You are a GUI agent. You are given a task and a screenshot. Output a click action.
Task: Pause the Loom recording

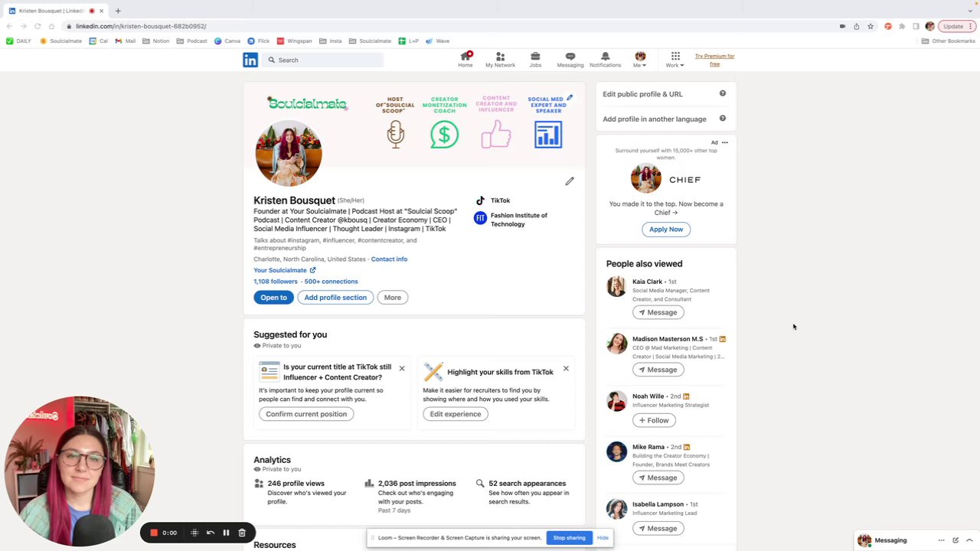click(x=226, y=533)
